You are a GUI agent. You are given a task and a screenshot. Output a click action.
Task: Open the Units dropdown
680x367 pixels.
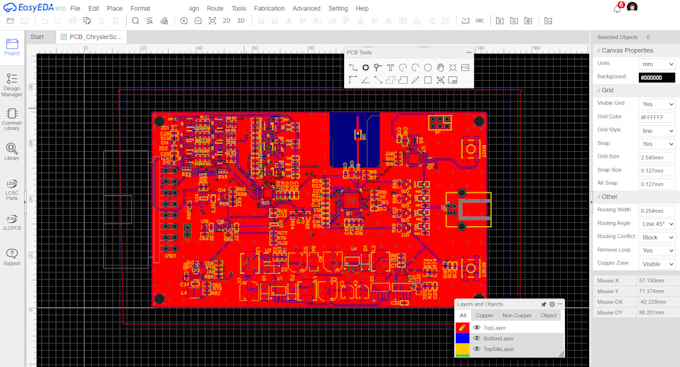[x=657, y=64]
